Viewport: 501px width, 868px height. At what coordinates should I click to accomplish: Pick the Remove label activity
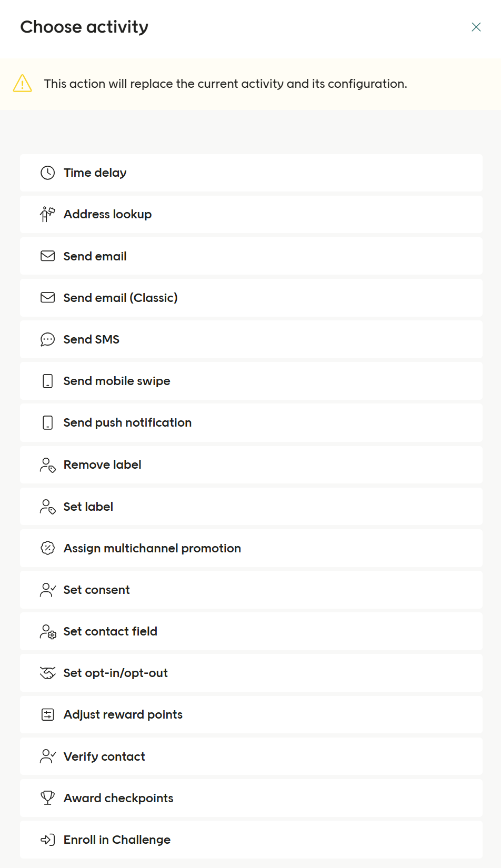[103, 465]
